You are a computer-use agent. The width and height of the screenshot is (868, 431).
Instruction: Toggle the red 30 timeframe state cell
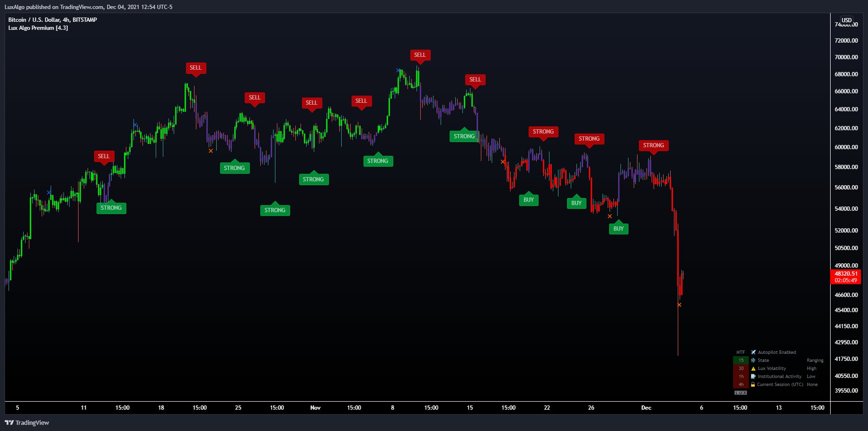tap(741, 368)
